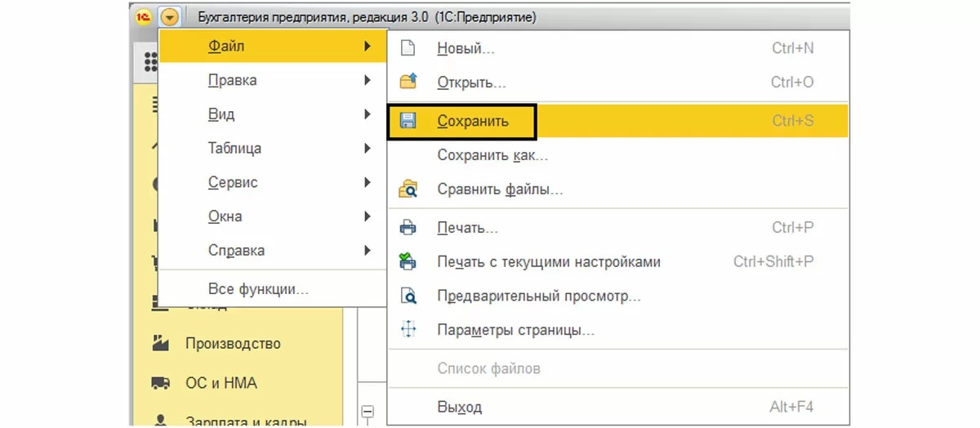Open the Сервис menu item
980x428 pixels.
click(233, 182)
